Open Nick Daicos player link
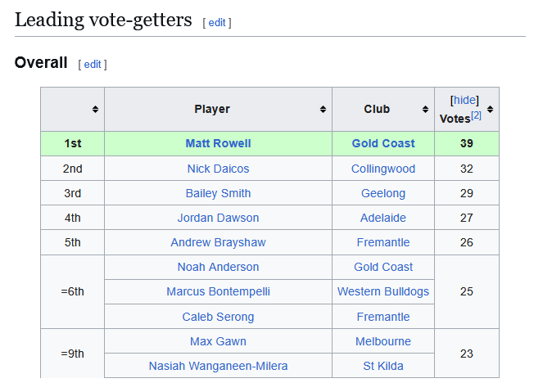Viewport: 534px width, 392px height. tap(218, 169)
